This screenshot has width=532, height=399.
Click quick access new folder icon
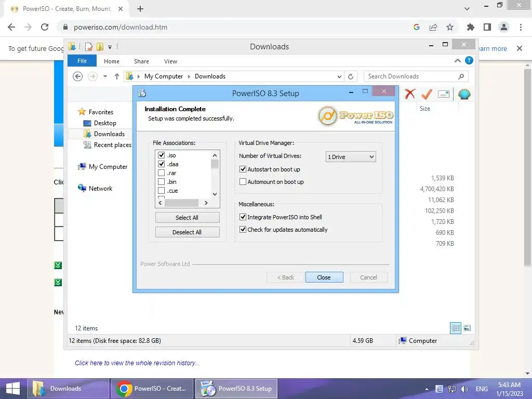100,47
